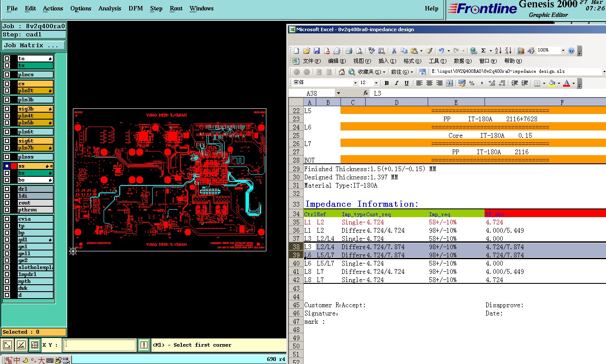Screen dimensions: 606x364
Task: Click the grid snap icon left of XY label
Action: [34, 345]
